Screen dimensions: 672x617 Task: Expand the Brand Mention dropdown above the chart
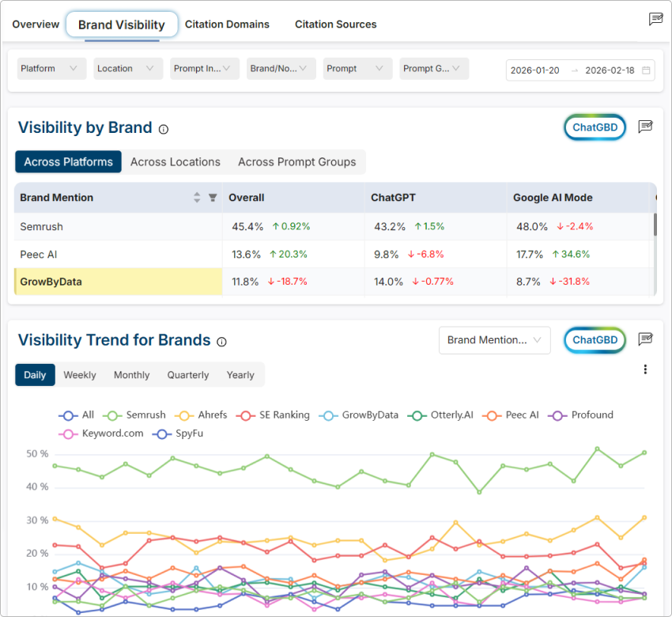click(494, 340)
